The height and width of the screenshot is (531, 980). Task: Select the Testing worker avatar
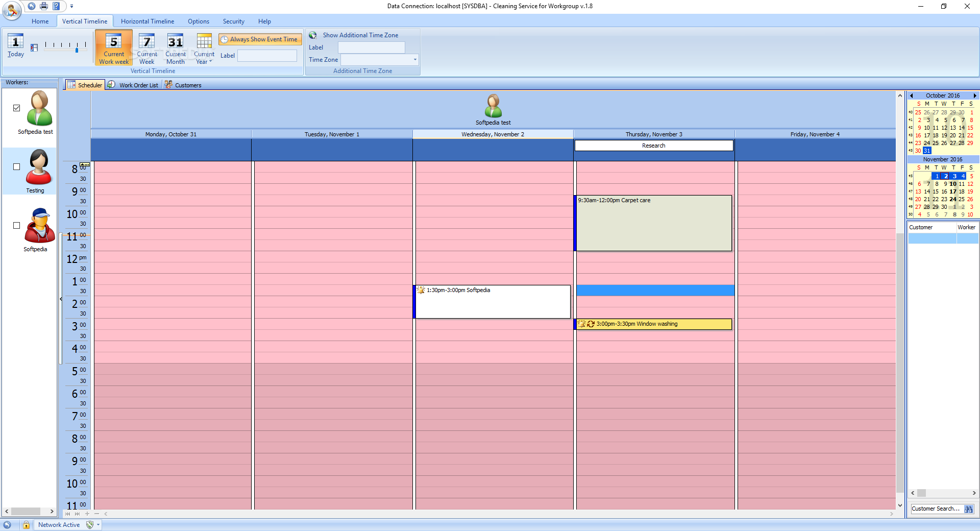(x=39, y=167)
